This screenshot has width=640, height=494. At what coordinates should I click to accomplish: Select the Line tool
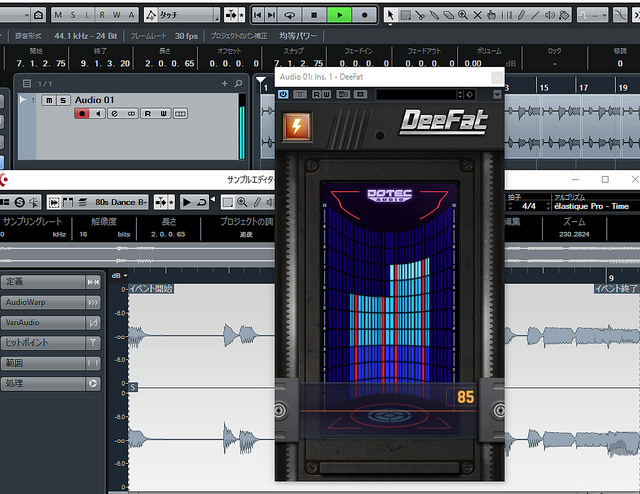pyautogui.click(x=535, y=16)
